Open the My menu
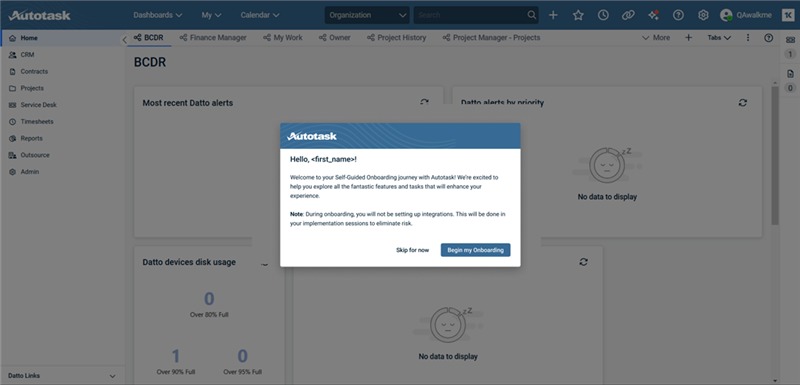The height and width of the screenshot is (385, 800). tap(211, 15)
